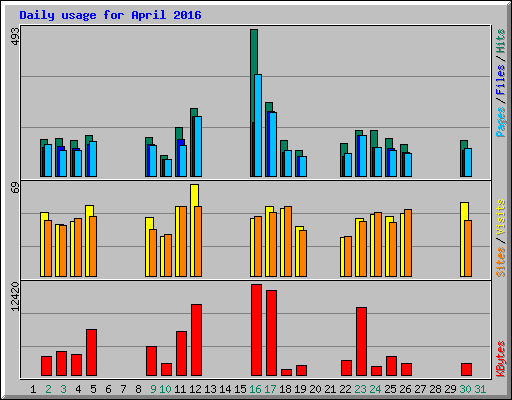Click the red KBytes bar for day 12
This screenshot has width=512, height=400.
pyautogui.click(x=196, y=340)
